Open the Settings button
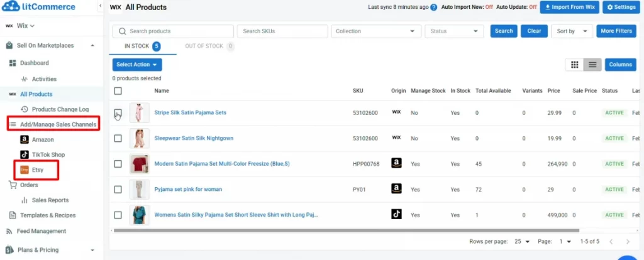 (621, 8)
